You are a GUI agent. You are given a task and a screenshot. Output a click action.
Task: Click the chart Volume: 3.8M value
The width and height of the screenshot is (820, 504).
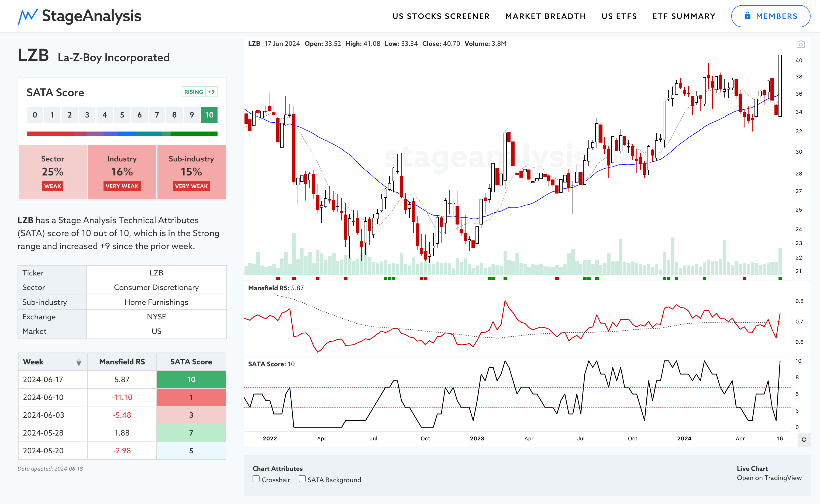click(485, 44)
